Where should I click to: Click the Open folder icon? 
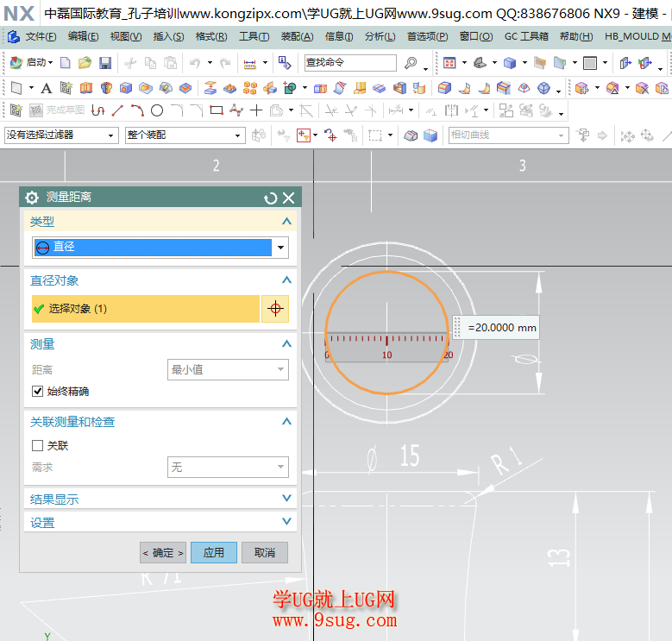pos(85,63)
